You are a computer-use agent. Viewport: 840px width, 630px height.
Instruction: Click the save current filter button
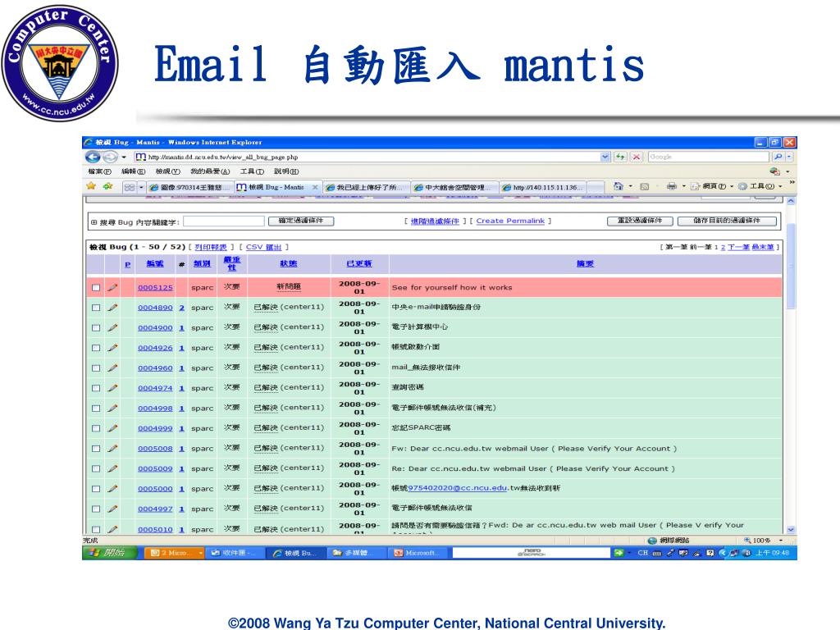click(x=727, y=221)
